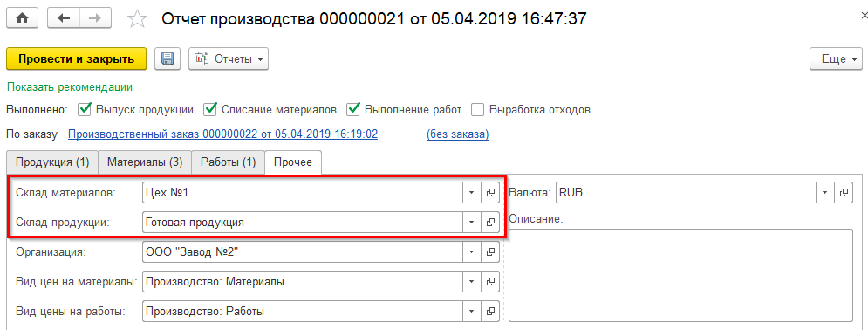Open the Показать рекомендации link
Image resolution: width=868 pixels, height=330 pixels.
pos(70,87)
